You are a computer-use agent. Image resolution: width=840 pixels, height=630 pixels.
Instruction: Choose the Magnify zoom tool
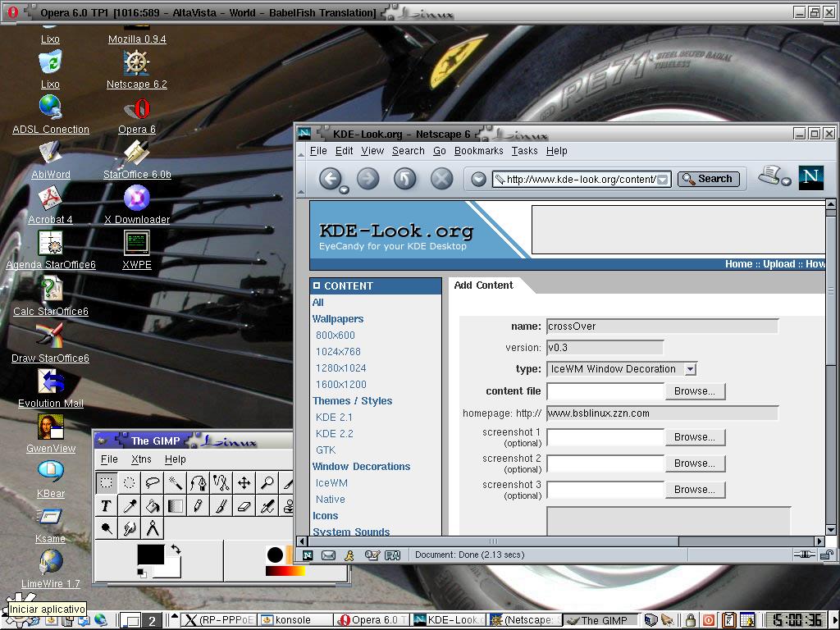(x=267, y=482)
